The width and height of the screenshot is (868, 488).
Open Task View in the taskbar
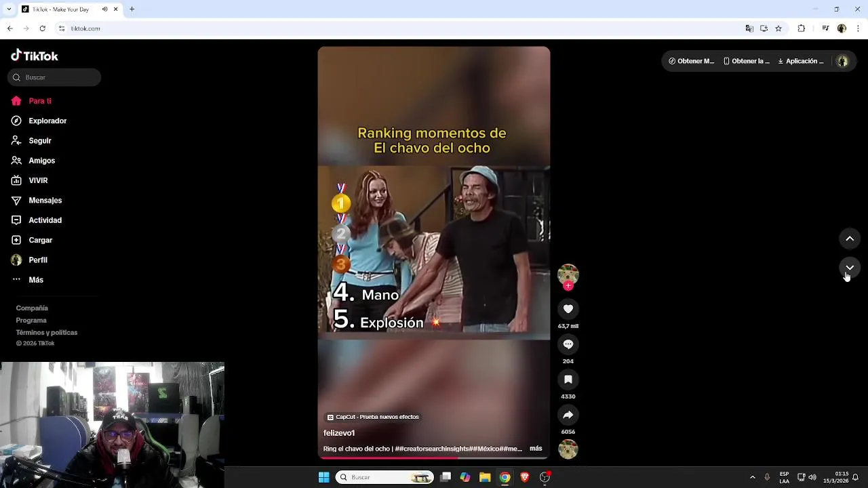point(446,477)
